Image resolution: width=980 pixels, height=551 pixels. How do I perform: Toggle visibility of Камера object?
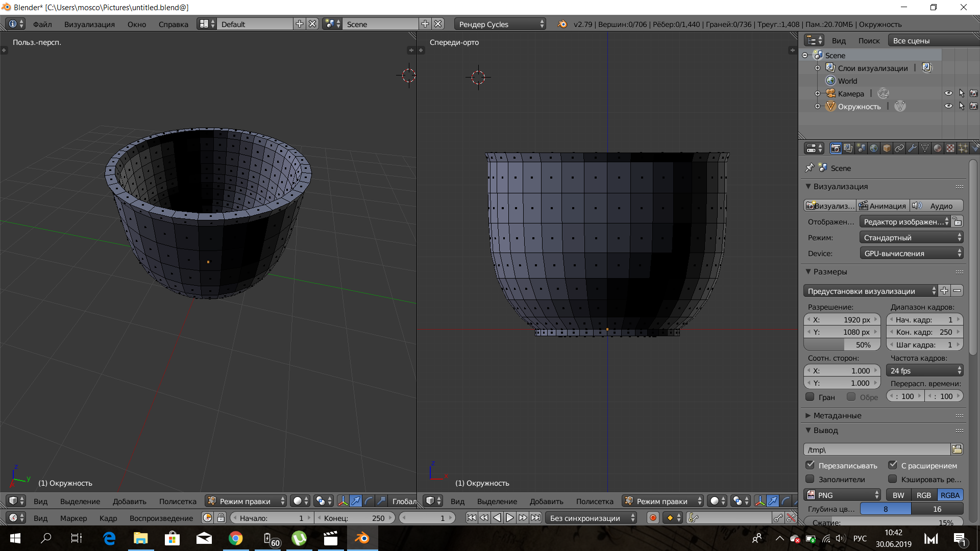(x=948, y=93)
